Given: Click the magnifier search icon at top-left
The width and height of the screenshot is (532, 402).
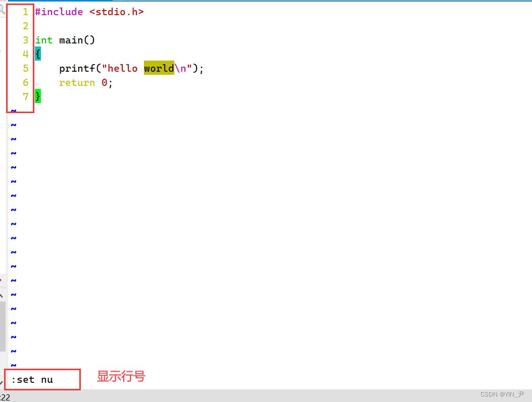Looking at the screenshot, I should pyautogui.click(x=2, y=9).
